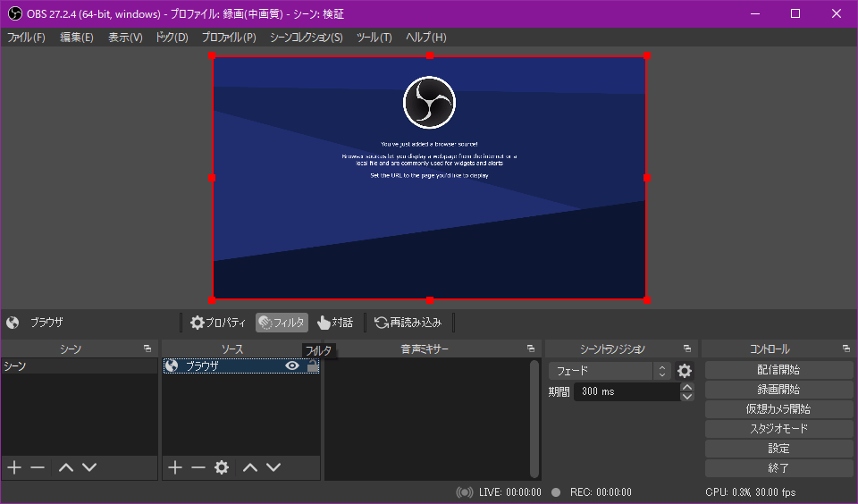Click the LIVE: 00:00:00 timer text

(509, 492)
